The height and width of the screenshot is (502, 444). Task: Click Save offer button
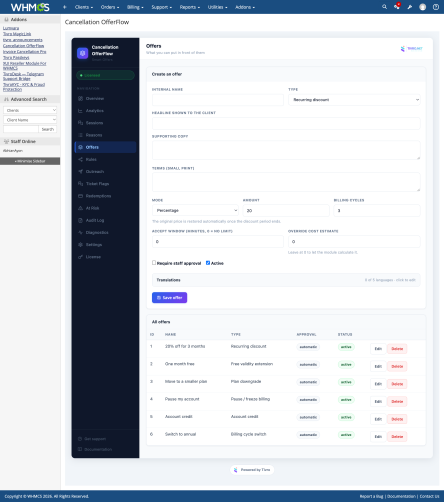(x=169, y=298)
